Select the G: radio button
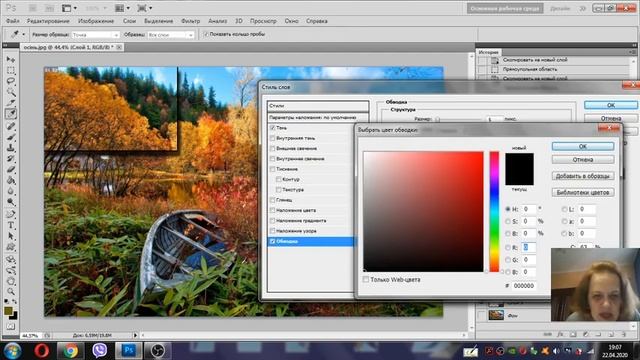Image resolution: width=640 pixels, height=360 pixels. point(508,260)
